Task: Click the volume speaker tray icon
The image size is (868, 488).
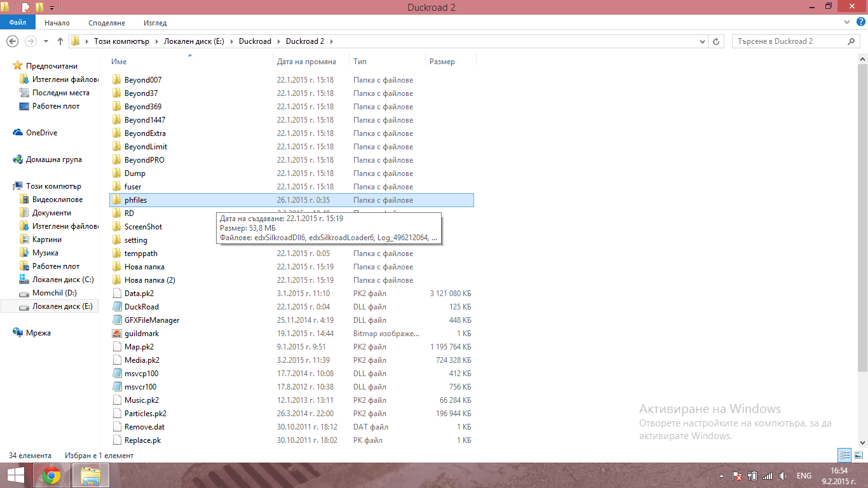Action: click(x=783, y=476)
